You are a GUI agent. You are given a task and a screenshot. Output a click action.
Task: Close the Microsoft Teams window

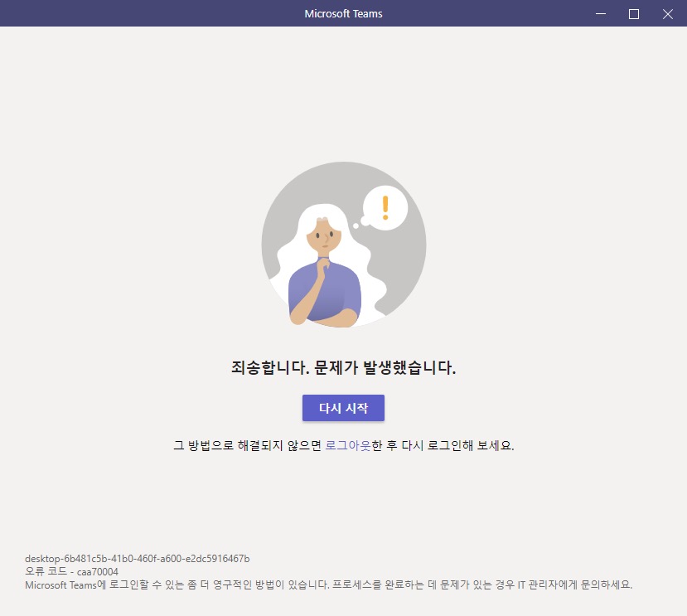(668, 13)
